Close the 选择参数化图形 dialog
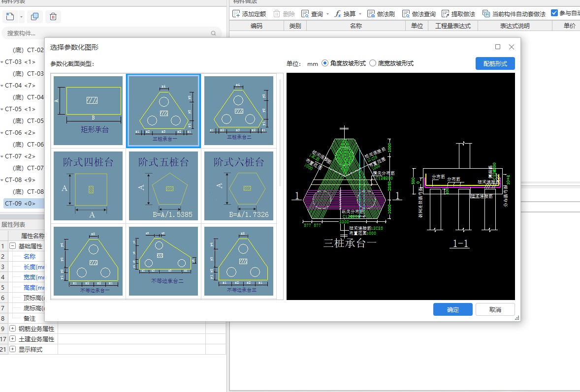This screenshot has width=580, height=392. tap(511, 47)
